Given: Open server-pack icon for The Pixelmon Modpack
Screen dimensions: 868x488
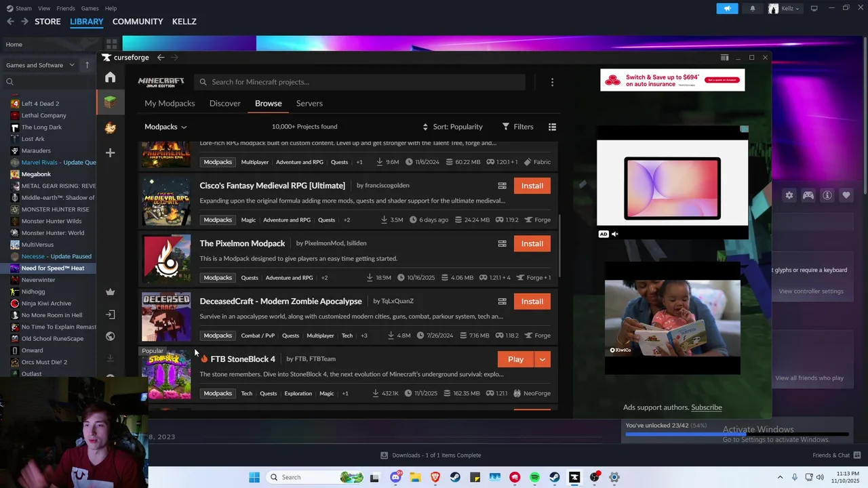Looking at the screenshot, I should pyautogui.click(x=502, y=243).
